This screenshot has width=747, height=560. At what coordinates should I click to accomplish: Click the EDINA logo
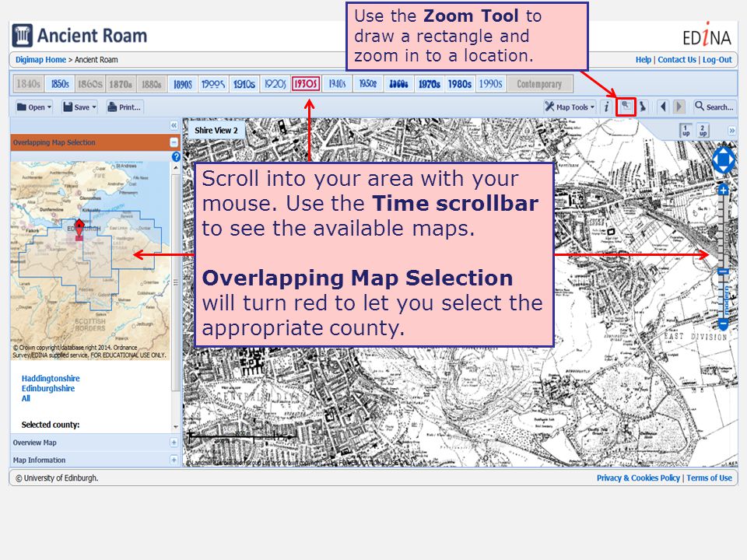(x=707, y=35)
